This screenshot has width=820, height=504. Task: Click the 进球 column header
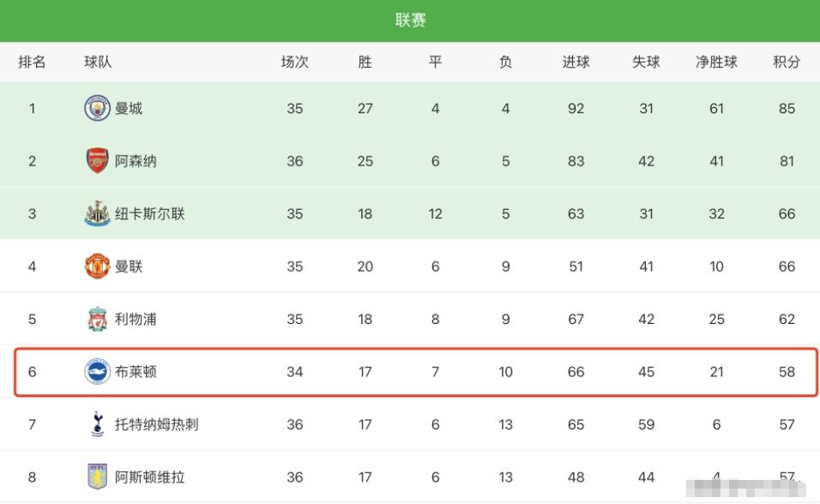[x=576, y=62]
